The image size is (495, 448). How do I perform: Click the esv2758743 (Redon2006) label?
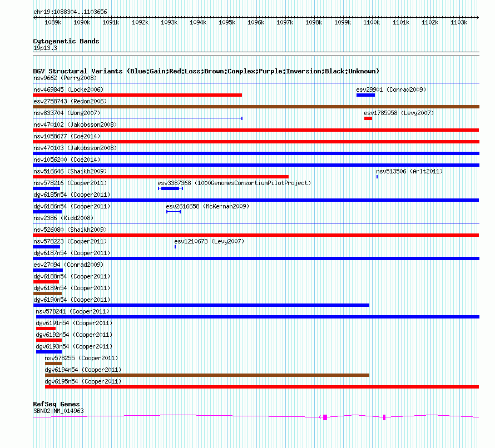[x=70, y=101]
